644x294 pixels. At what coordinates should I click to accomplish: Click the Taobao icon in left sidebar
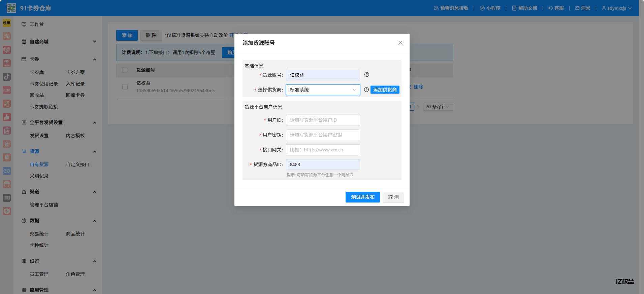(x=7, y=36)
